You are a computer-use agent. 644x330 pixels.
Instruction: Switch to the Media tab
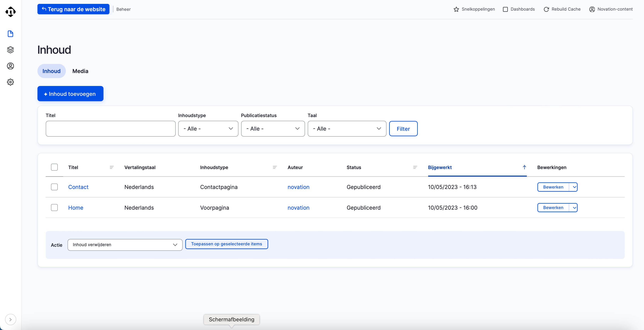[x=80, y=71]
